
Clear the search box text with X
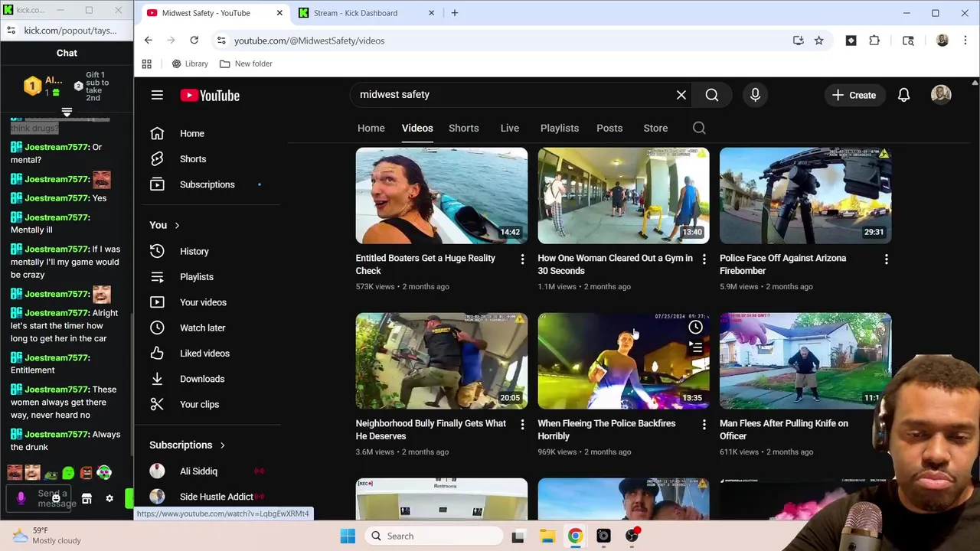coord(681,95)
